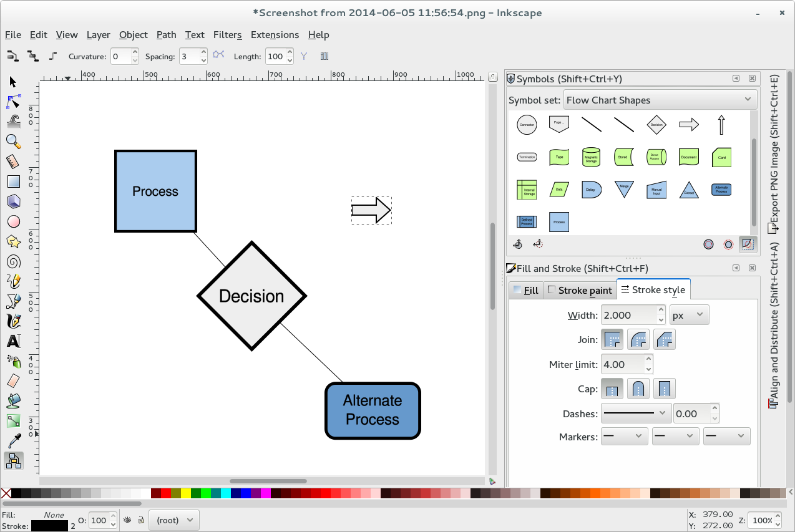Activate the 3D box tool
This screenshot has height=532, width=795.
pyautogui.click(x=13, y=201)
